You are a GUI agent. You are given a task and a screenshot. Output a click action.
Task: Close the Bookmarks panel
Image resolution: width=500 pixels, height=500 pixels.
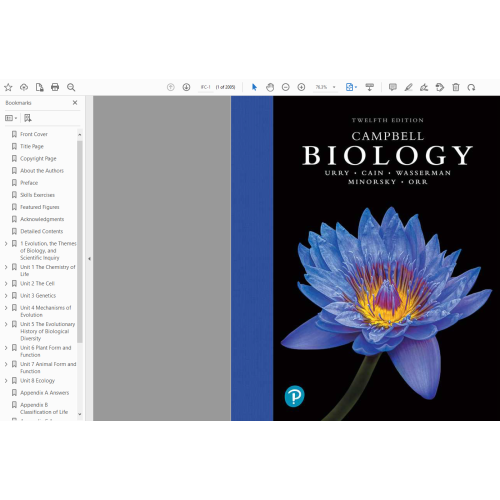pos(75,103)
